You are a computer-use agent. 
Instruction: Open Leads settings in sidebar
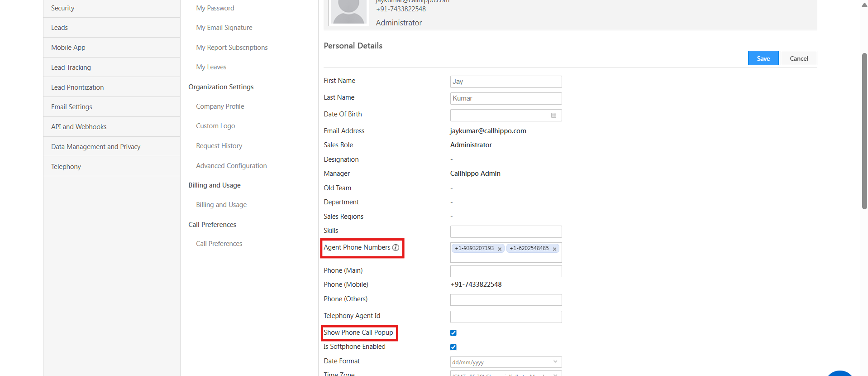pyautogui.click(x=112, y=28)
